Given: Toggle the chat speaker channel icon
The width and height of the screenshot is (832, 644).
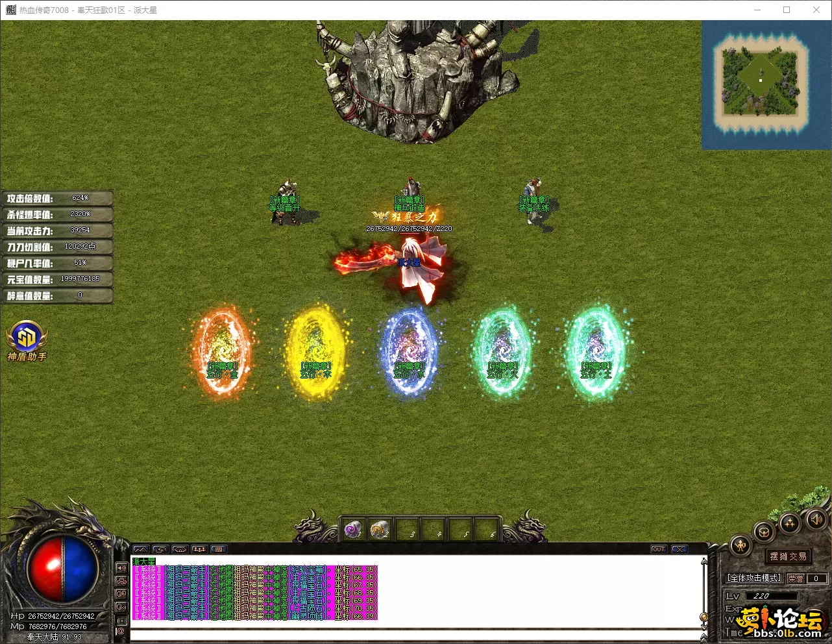Looking at the screenshot, I should (x=121, y=567).
